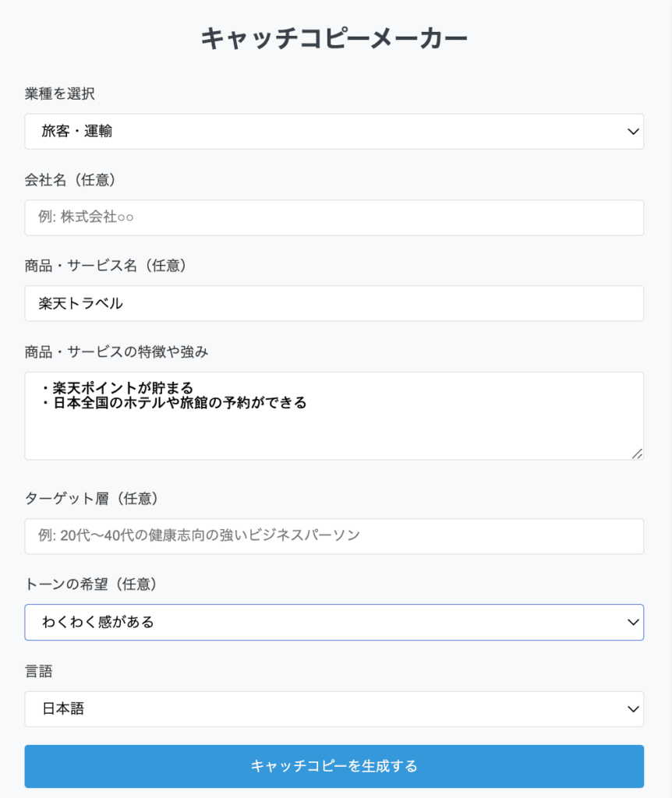The image size is (672, 798).
Task: Click the textarea resize handle icon
Action: coord(637,454)
